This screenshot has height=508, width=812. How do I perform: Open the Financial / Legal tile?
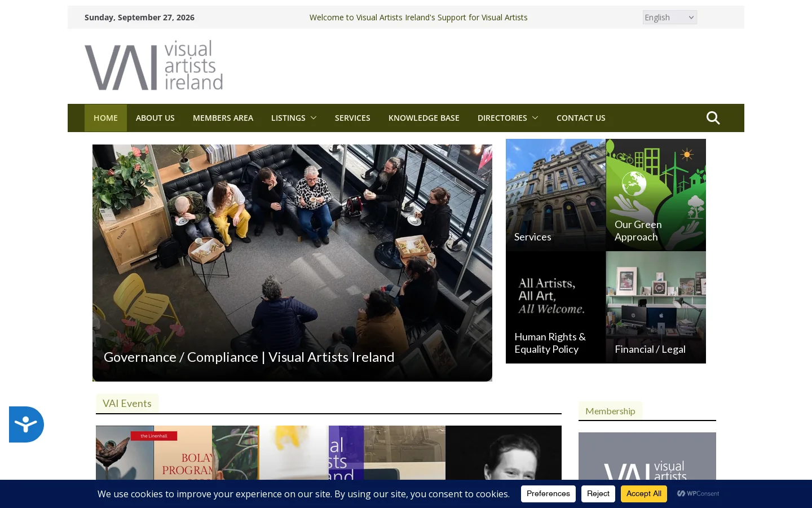[x=656, y=308]
